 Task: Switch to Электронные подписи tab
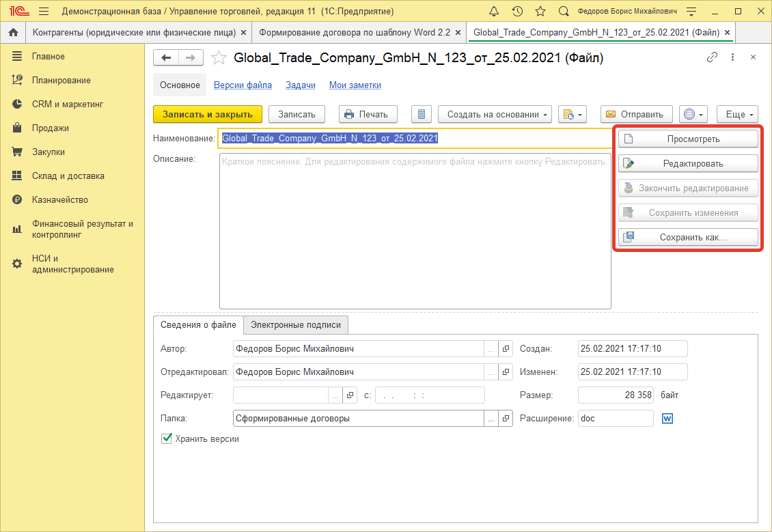coord(296,325)
